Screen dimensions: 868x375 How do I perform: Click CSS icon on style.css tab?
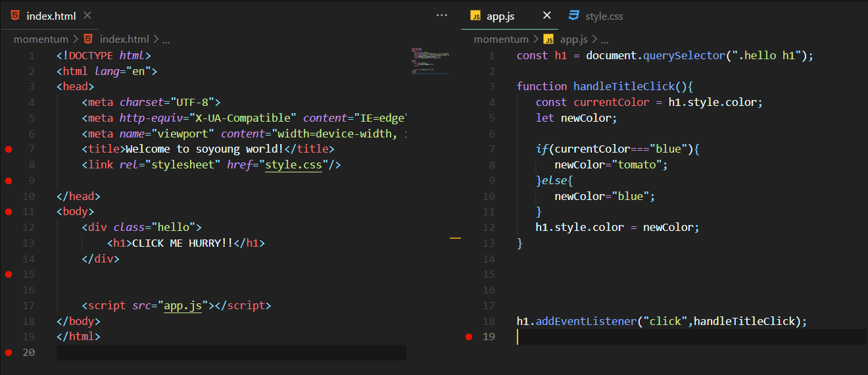pyautogui.click(x=574, y=16)
